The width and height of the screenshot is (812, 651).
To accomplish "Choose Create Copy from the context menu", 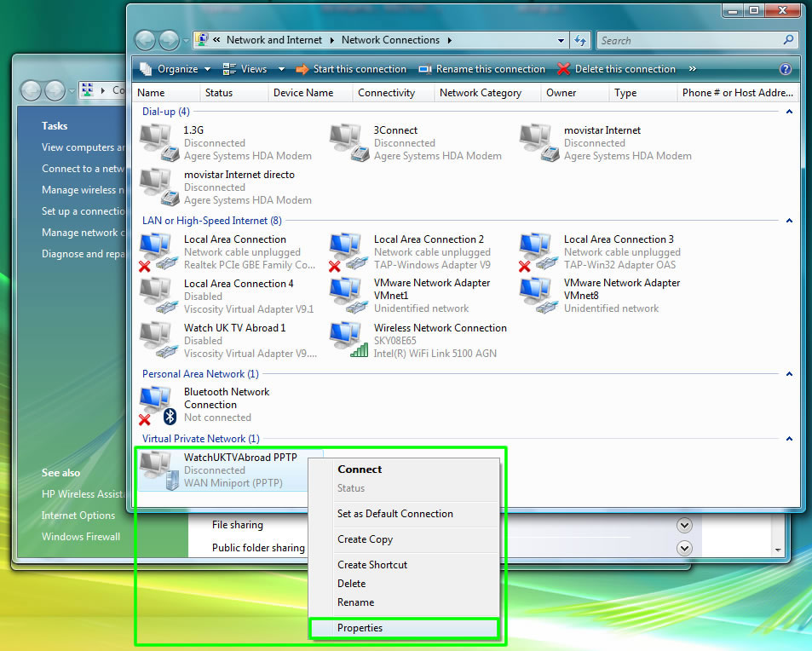I will [405, 539].
